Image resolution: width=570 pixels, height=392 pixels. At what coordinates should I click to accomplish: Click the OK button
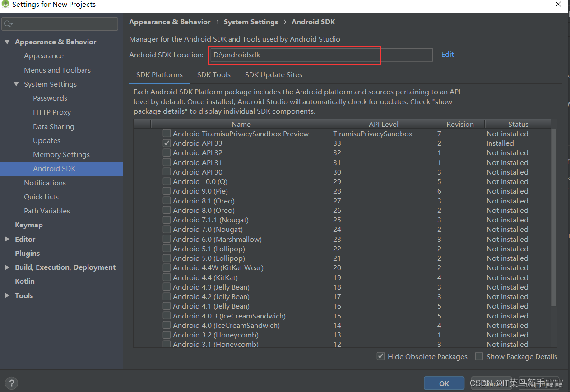(444, 383)
